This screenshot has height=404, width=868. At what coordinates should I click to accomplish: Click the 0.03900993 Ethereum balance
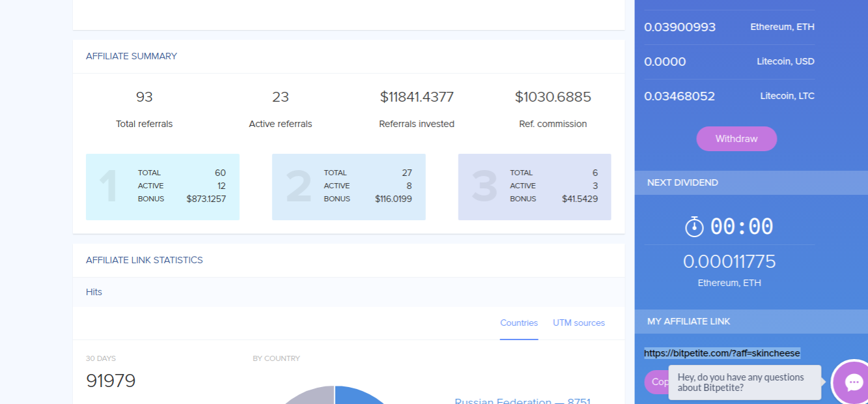point(680,27)
